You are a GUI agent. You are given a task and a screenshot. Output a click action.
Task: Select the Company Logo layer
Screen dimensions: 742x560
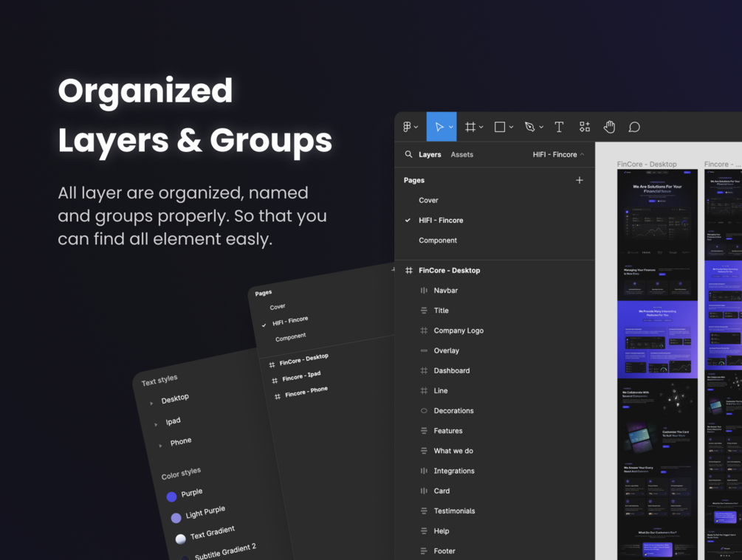[x=458, y=331]
